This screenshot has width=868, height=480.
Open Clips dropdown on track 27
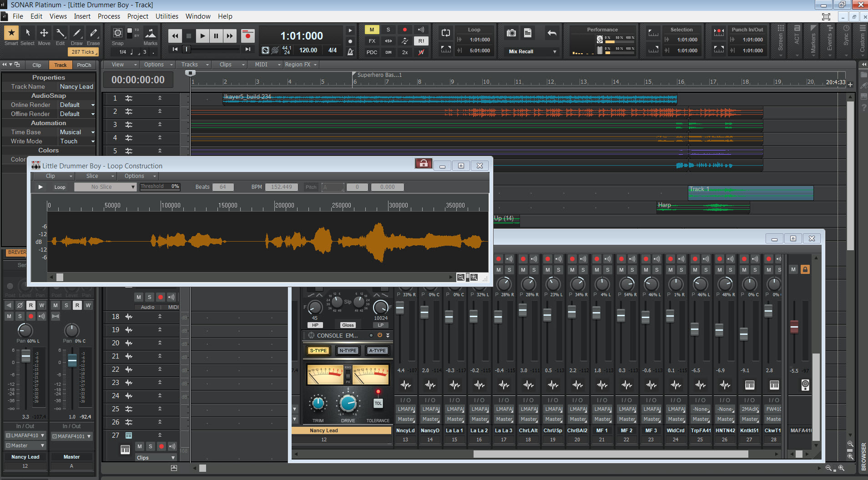[x=156, y=458]
